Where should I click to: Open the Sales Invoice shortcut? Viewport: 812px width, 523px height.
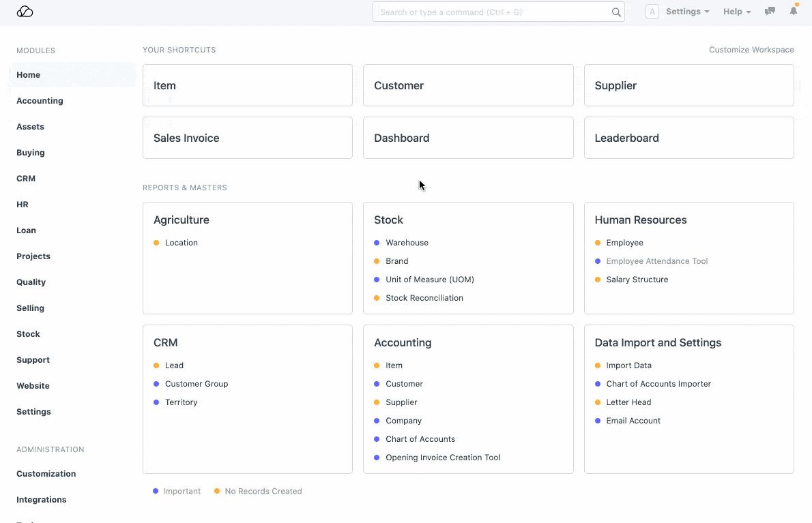pyautogui.click(x=247, y=138)
